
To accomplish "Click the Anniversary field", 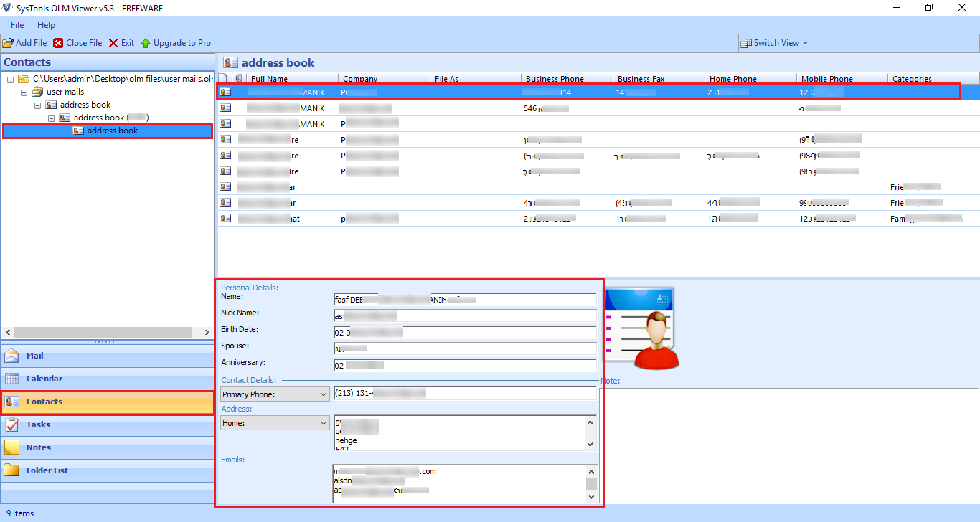I will [x=465, y=365].
